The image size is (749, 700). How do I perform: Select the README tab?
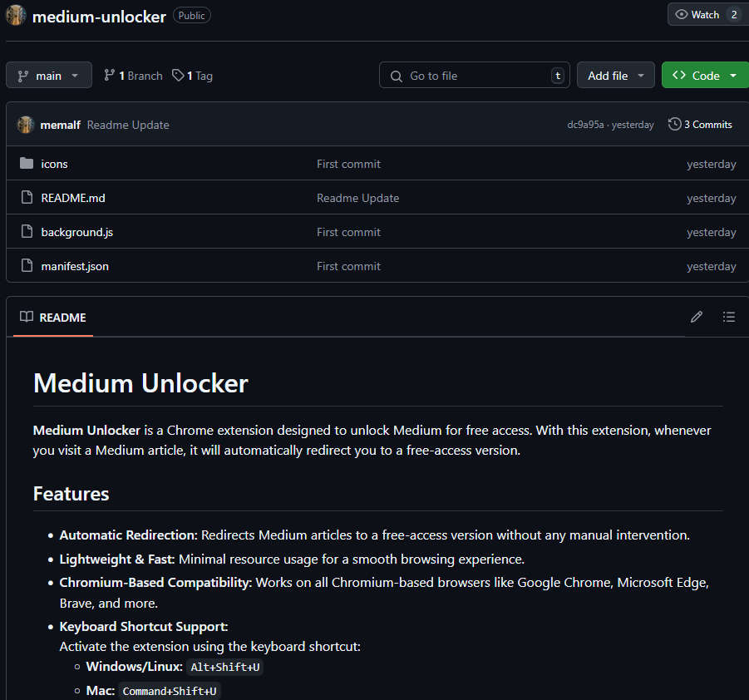[53, 318]
